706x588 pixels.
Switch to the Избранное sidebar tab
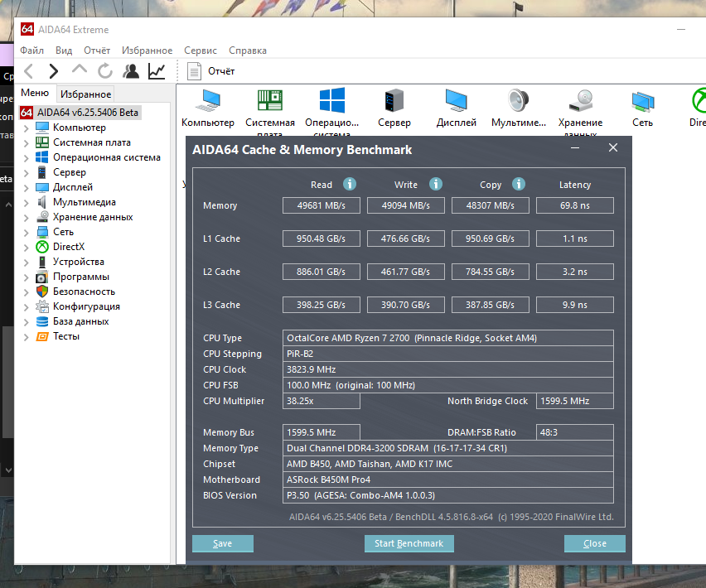click(85, 94)
